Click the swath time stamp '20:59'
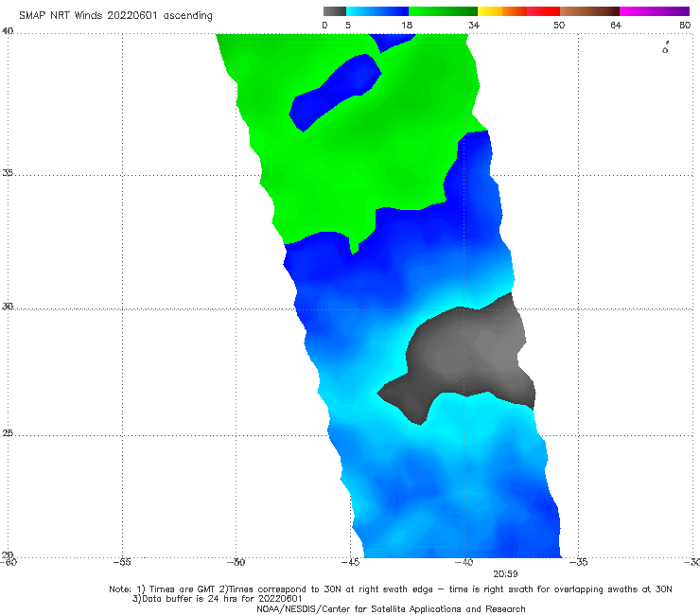The width and height of the screenshot is (700, 615). pos(505,574)
